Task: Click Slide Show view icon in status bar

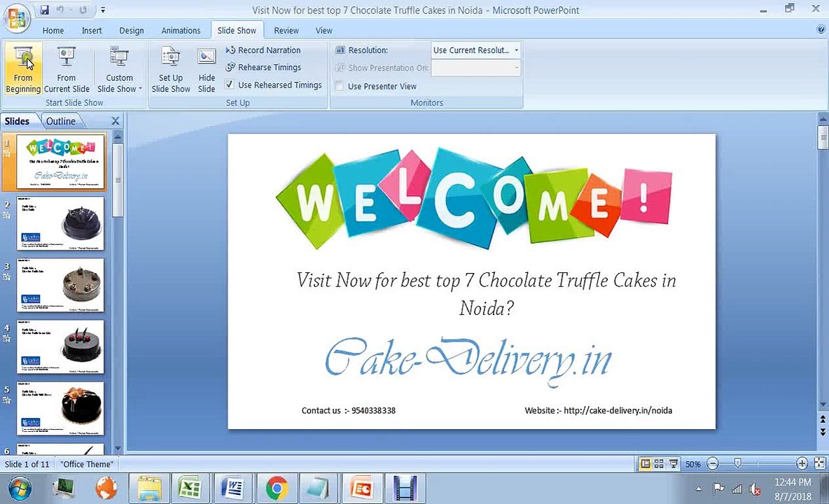Action: pyautogui.click(x=673, y=464)
